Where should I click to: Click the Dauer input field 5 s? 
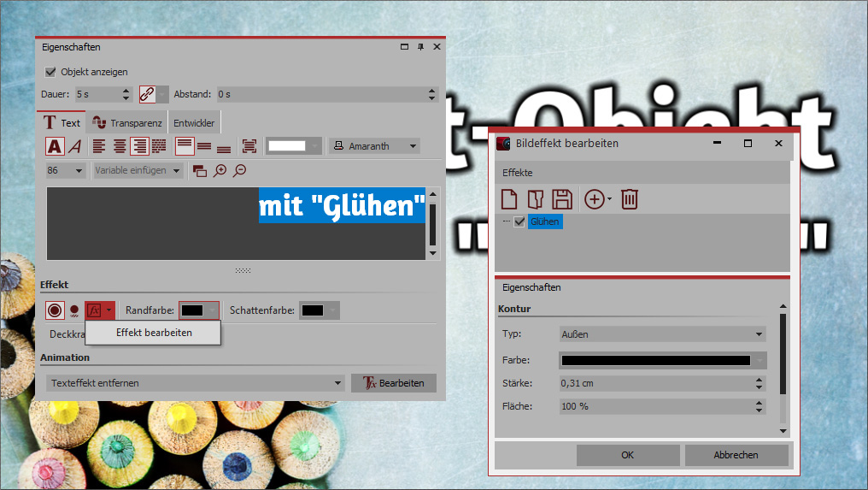click(x=98, y=94)
